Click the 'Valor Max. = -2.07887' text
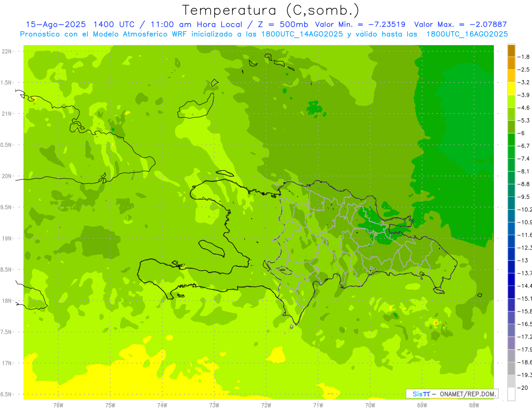532x411 pixels. (x=460, y=24)
